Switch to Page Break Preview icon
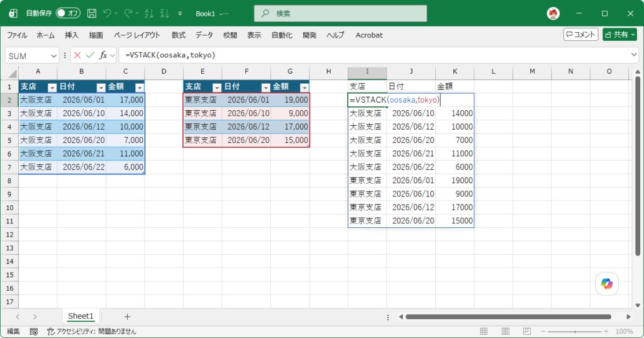 click(527, 332)
